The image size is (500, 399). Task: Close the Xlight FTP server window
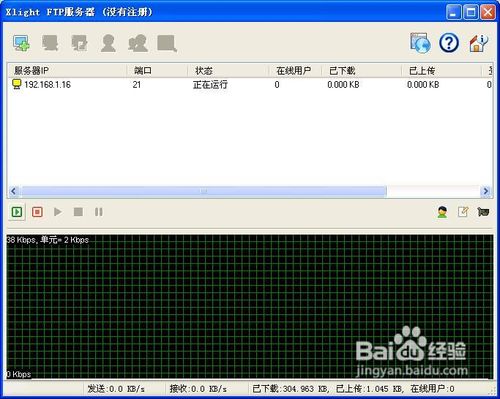point(488,13)
